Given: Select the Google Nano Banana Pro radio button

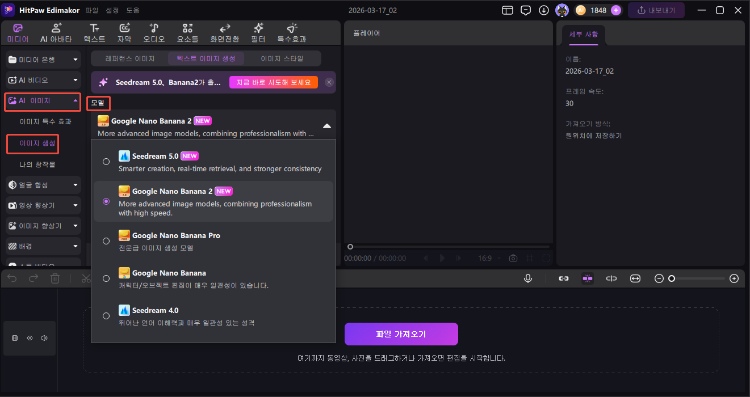Looking at the screenshot, I should (x=106, y=241).
